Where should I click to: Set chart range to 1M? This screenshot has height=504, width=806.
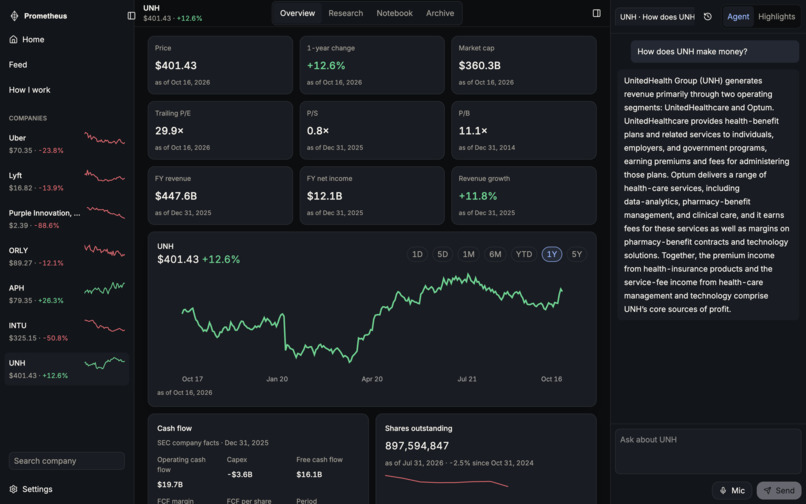point(468,254)
